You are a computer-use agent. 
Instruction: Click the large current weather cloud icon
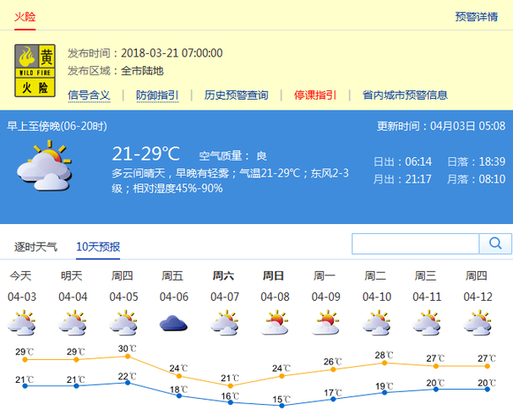coord(44,166)
